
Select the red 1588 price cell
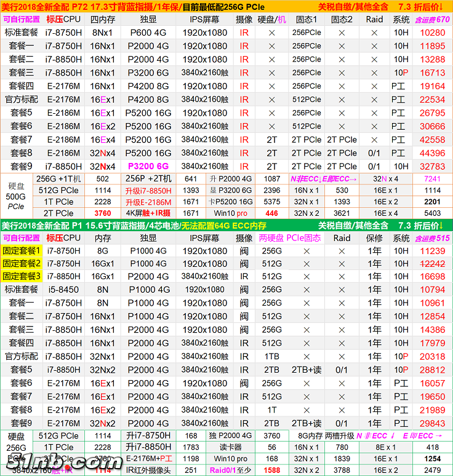pos(271,470)
